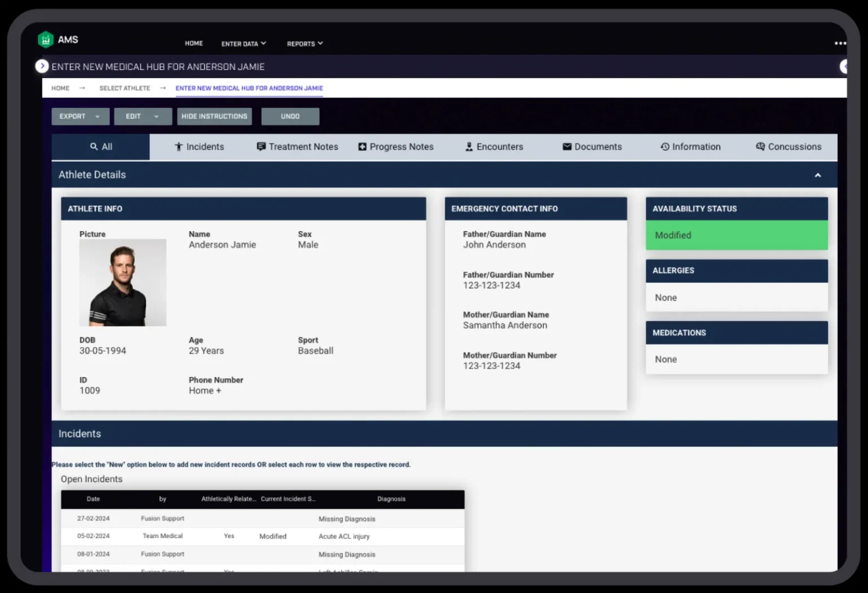Click the Treatment Notes note icon
Image resolution: width=868 pixels, height=593 pixels.
261,146
